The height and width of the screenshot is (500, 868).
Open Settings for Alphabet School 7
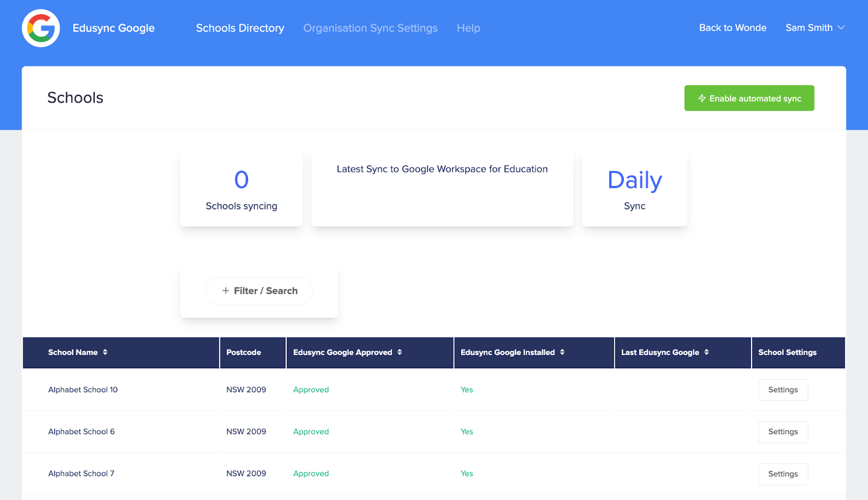(x=783, y=474)
